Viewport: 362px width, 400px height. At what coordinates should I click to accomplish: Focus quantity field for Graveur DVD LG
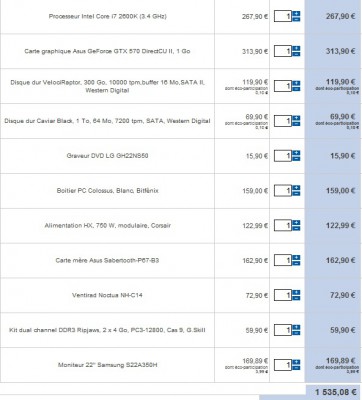pos(283,156)
